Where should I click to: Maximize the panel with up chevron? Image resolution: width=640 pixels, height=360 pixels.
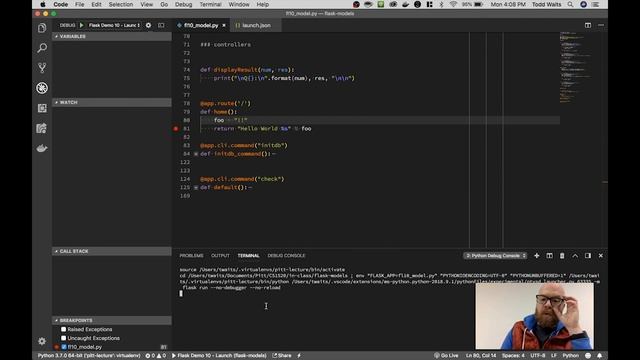point(575,256)
